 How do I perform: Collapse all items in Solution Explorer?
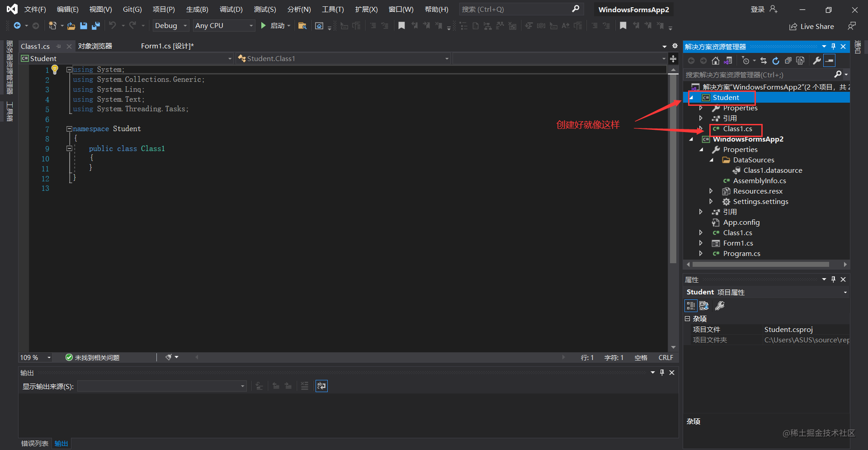pyautogui.click(x=788, y=61)
